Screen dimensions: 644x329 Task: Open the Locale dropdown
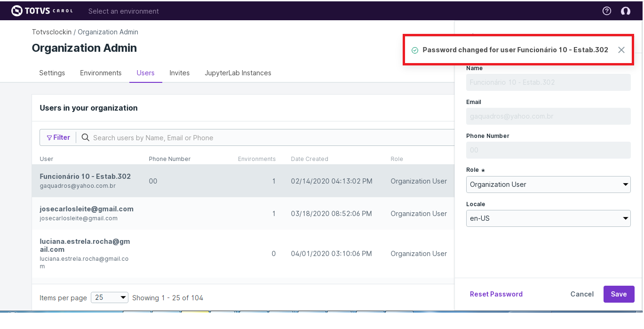click(x=548, y=218)
